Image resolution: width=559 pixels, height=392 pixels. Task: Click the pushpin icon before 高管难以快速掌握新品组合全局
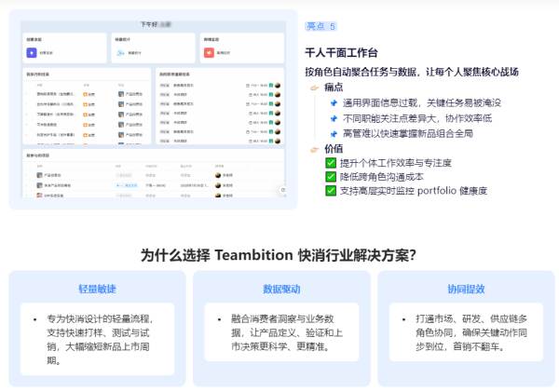[x=333, y=133]
